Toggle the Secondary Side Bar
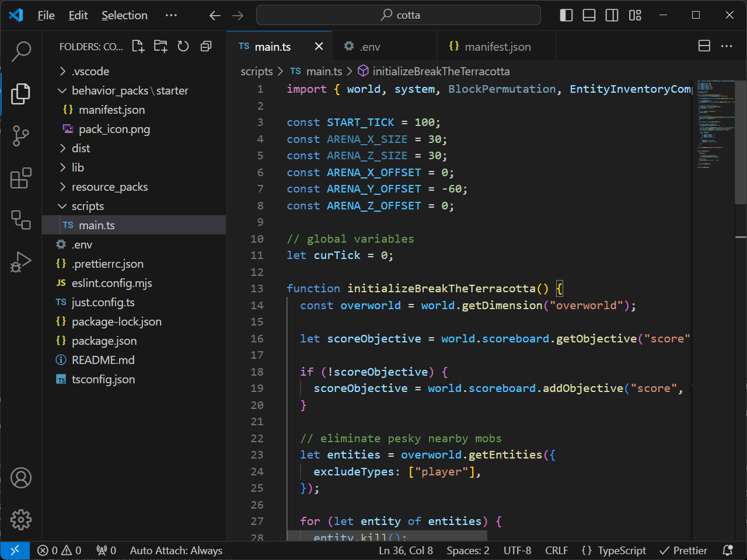Screen dimensions: 747x560 tap(612, 15)
